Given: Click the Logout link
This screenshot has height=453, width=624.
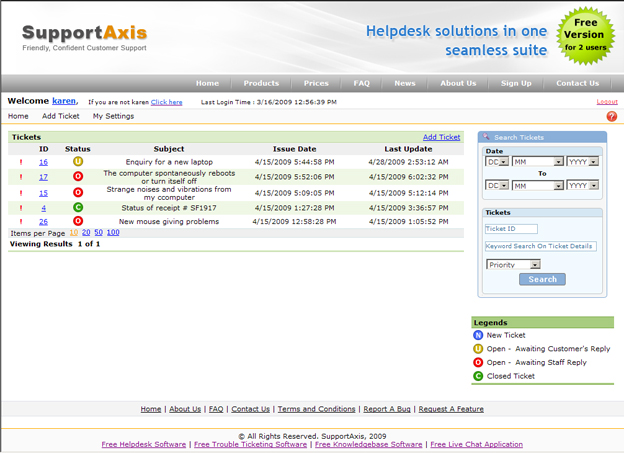Looking at the screenshot, I should [607, 102].
